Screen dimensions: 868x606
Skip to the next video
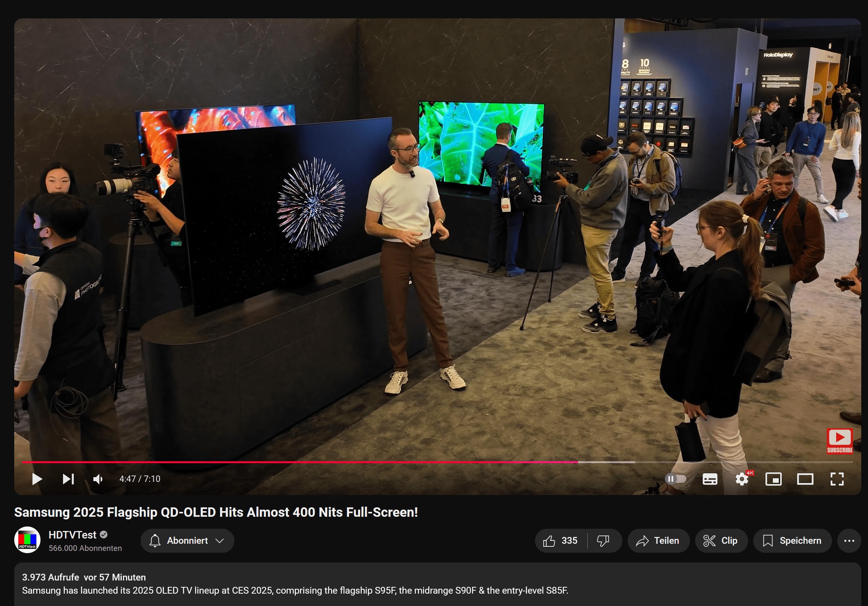pos(68,479)
